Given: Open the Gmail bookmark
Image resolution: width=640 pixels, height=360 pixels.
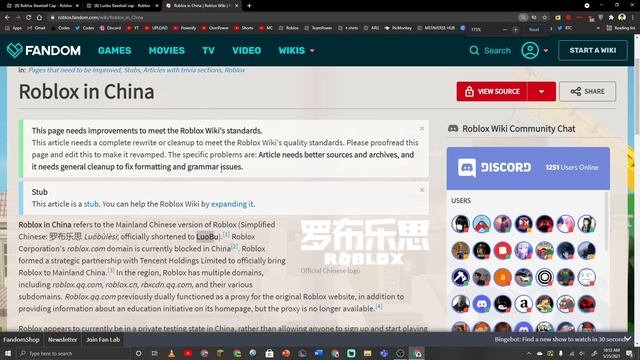Looking at the screenshot, I should coord(36,28).
